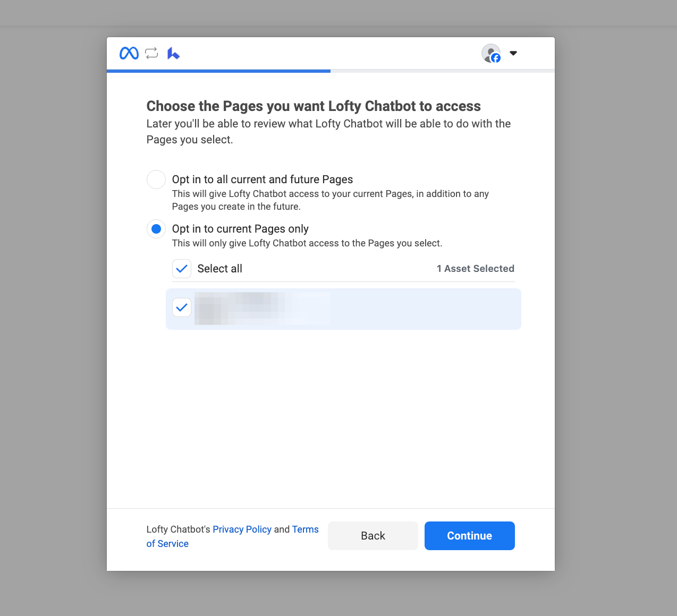The height and width of the screenshot is (616, 677).
Task: Toggle the Select all checkbox
Action: tap(182, 269)
